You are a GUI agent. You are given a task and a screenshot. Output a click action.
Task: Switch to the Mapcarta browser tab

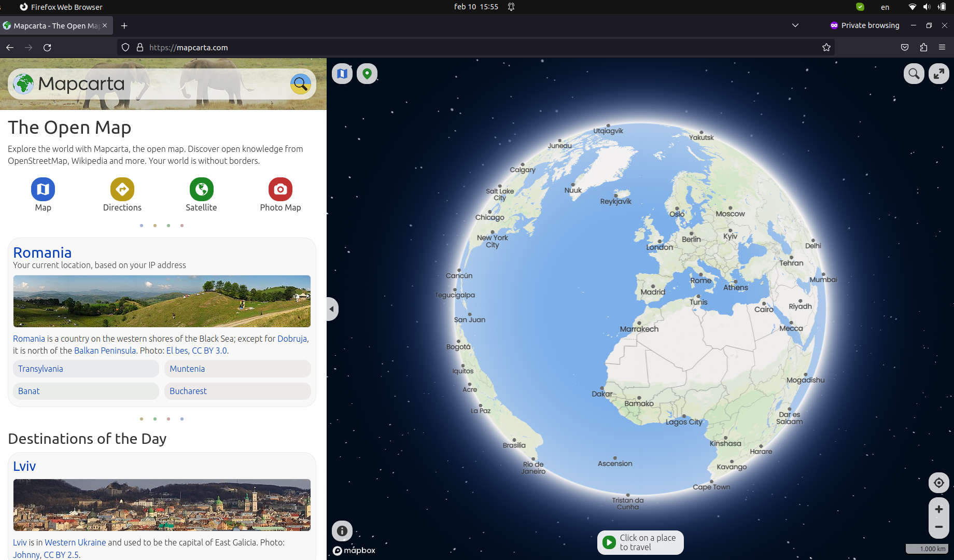tap(52, 25)
